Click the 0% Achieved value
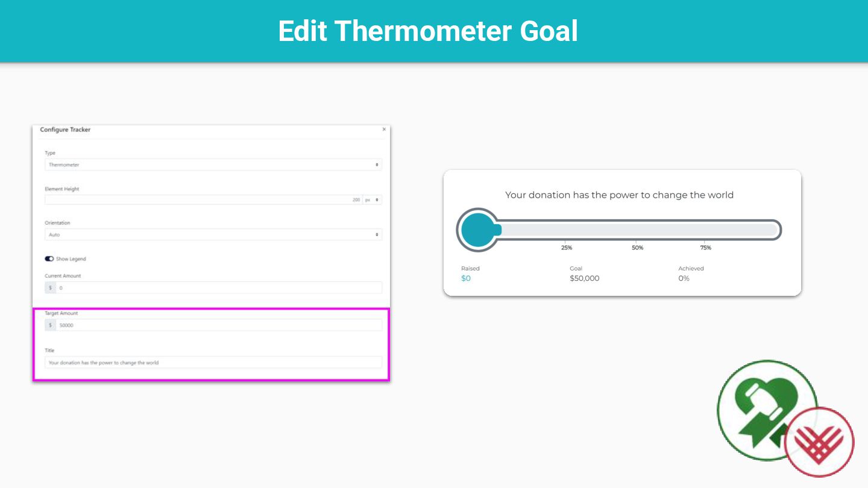 (x=684, y=278)
